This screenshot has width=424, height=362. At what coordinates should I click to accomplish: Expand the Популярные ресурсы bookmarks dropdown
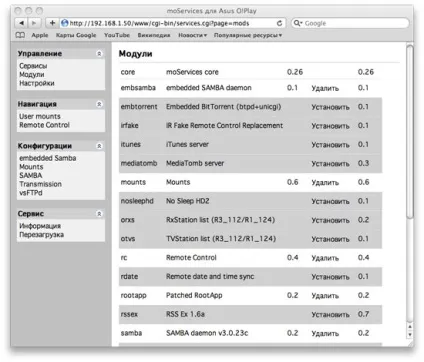pos(248,35)
